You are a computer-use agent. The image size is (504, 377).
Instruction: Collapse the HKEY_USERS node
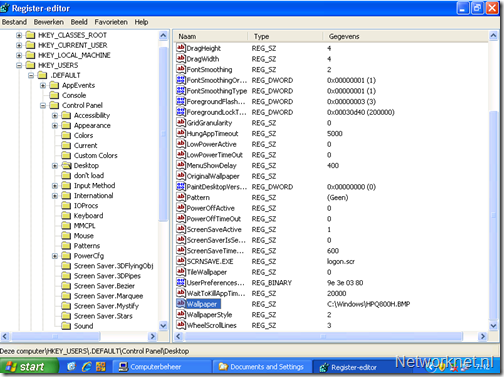pyautogui.click(x=19, y=65)
